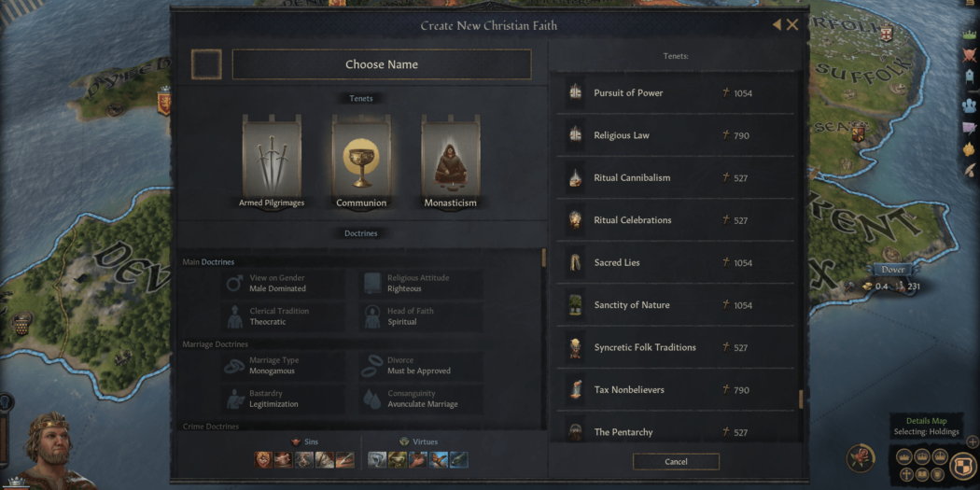
Task: Select the Monasticism tenet banner
Action: [451, 161]
